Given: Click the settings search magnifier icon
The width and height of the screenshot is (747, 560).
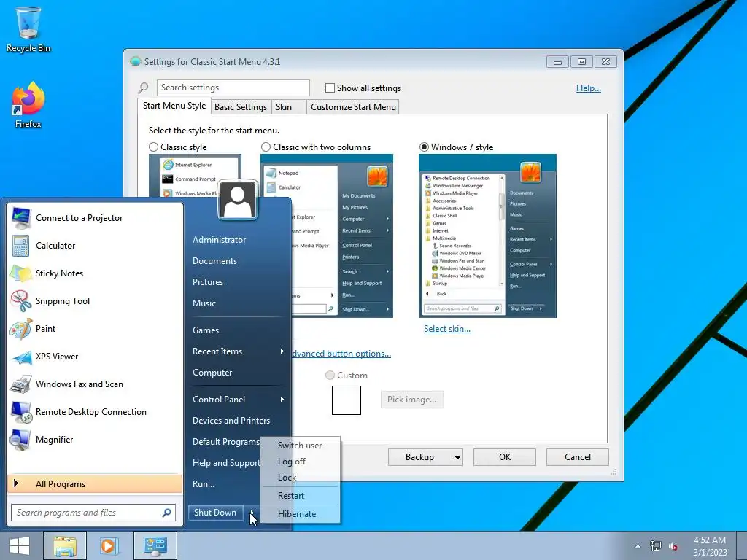Looking at the screenshot, I should (x=143, y=87).
